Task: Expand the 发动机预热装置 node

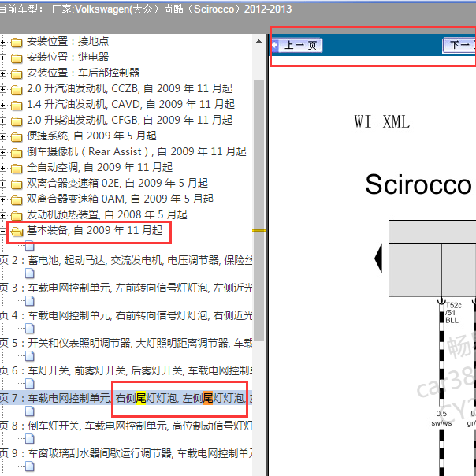Action: (x=2, y=215)
